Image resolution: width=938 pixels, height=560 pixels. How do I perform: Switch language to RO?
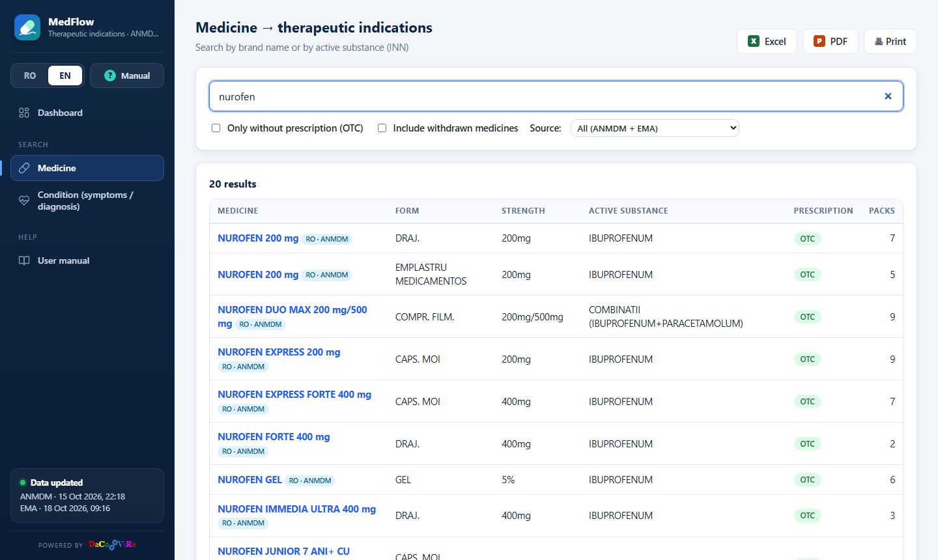pyautogui.click(x=30, y=76)
